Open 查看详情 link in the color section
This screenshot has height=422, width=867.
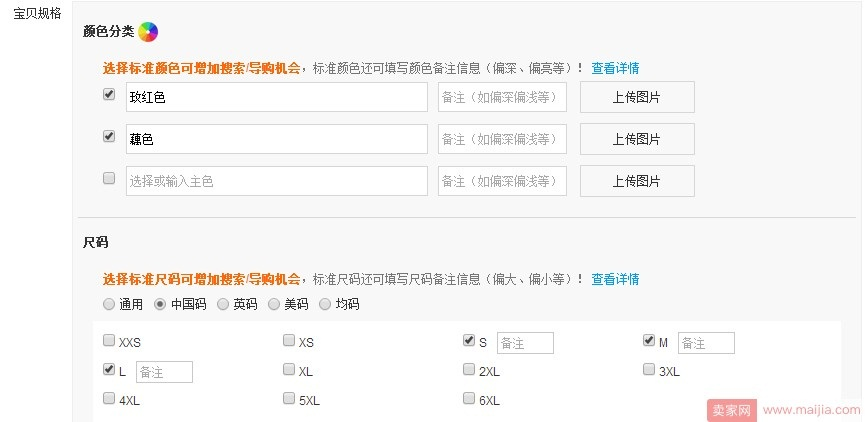click(615, 68)
